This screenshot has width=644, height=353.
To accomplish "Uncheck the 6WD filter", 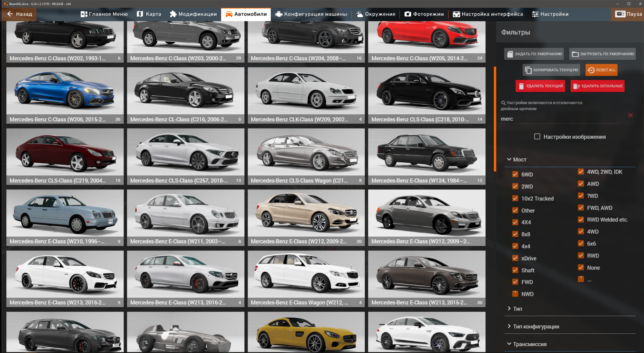I will point(515,174).
